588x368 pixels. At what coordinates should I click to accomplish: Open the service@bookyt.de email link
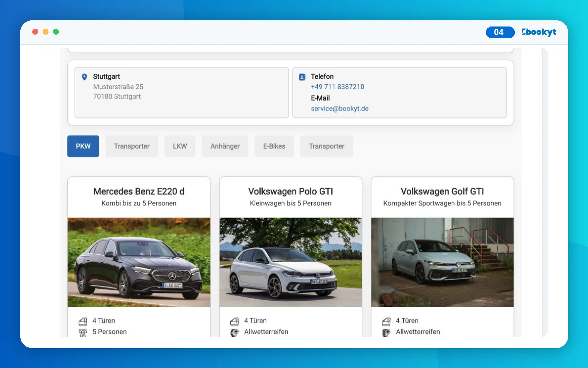tap(340, 109)
